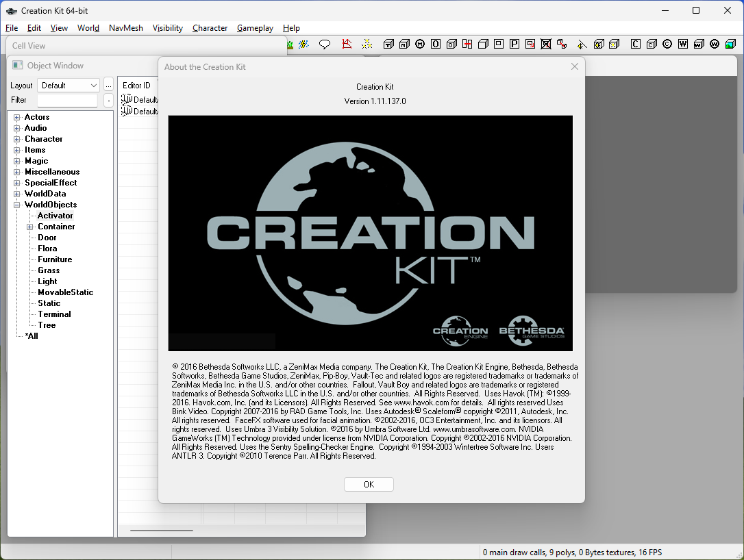Expand the SpecialEffect tree node
The image size is (744, 560).
click(x=17, y=183)
